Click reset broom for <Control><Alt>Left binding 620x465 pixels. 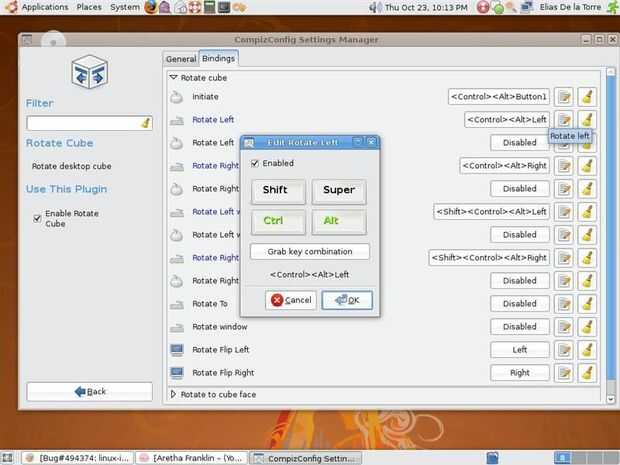coord(587,119)
